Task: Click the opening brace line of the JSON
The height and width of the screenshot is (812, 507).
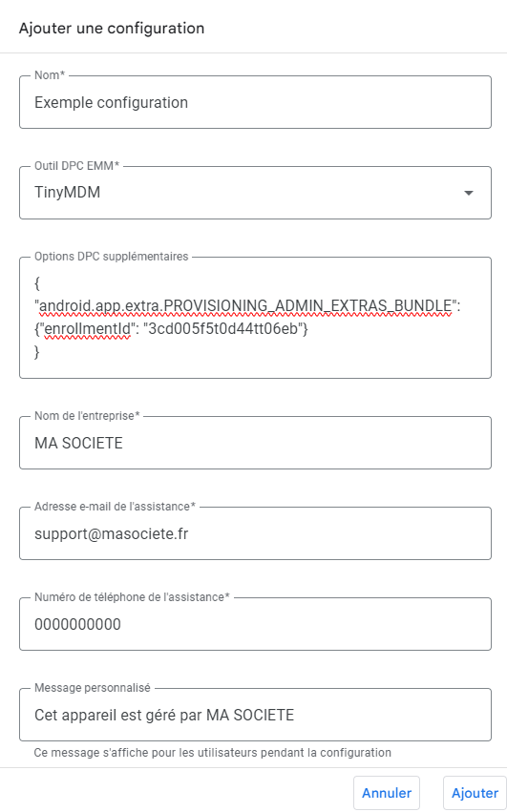Action: (x=37, y=283)
